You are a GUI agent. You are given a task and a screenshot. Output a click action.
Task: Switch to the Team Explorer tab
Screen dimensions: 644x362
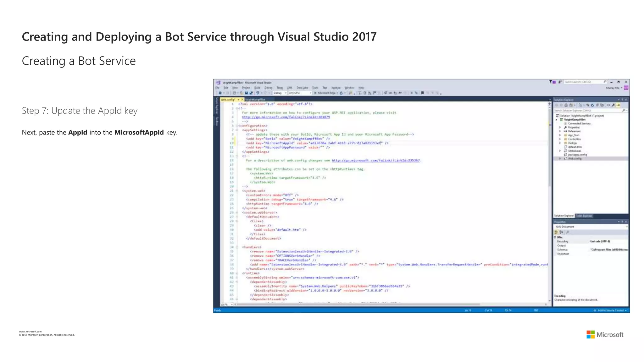(x=584, y=216)
